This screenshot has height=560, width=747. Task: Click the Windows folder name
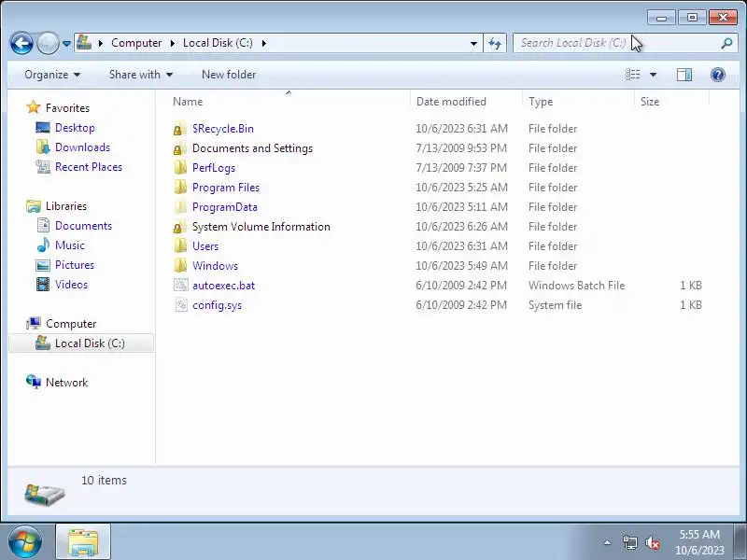(x=215, y=266)
